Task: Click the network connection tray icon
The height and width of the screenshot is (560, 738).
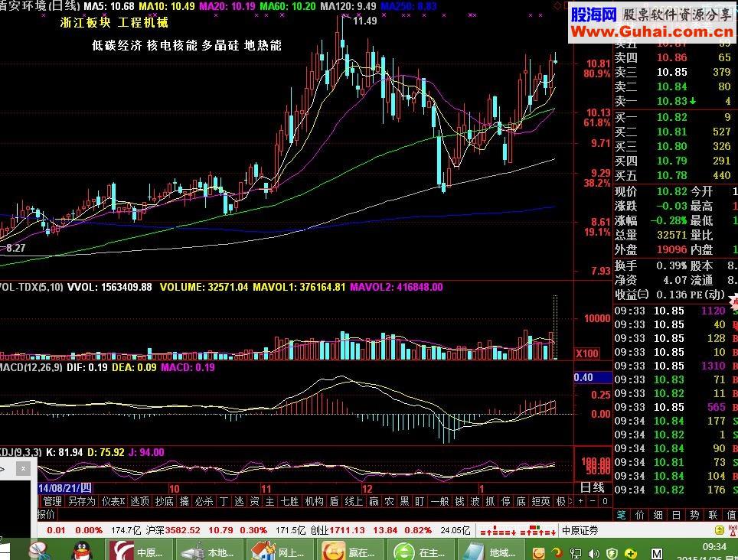Action: tap(575, 553)
